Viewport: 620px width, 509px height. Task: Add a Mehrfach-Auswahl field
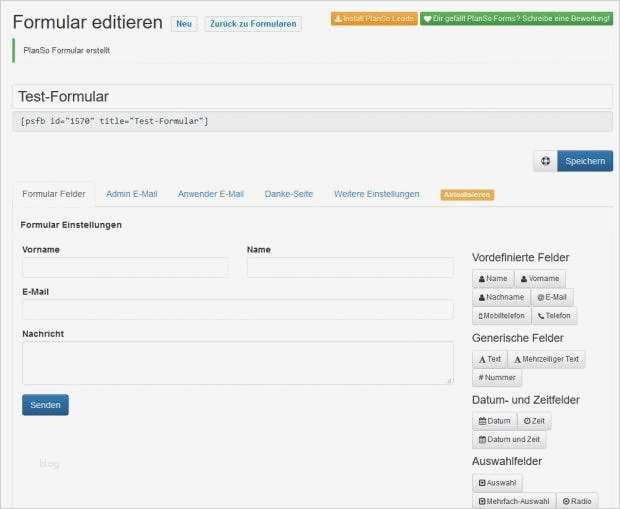click(x=514, y=501)
